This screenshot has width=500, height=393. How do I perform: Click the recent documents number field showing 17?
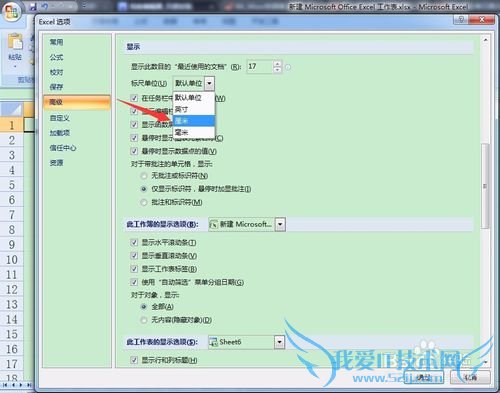[x=260, y=67]
